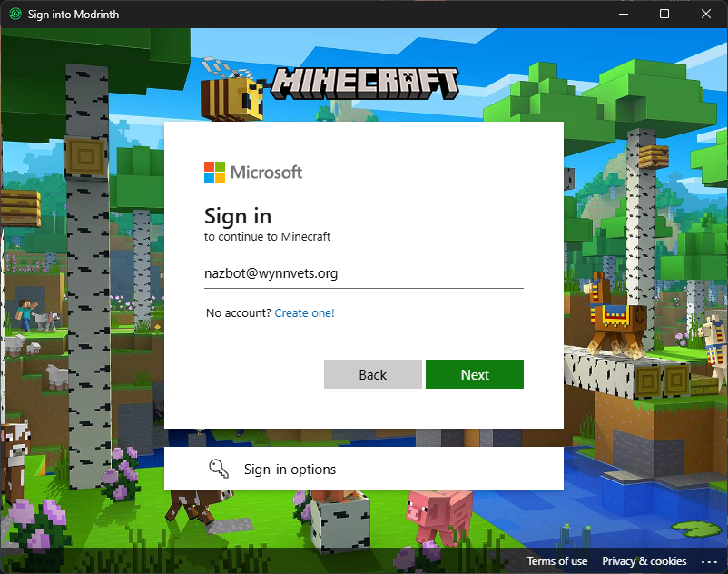The height and width of the screenshot is (574, 728).
Task: Minimize the Sign into Modrinth window
Action: [624, 14]
